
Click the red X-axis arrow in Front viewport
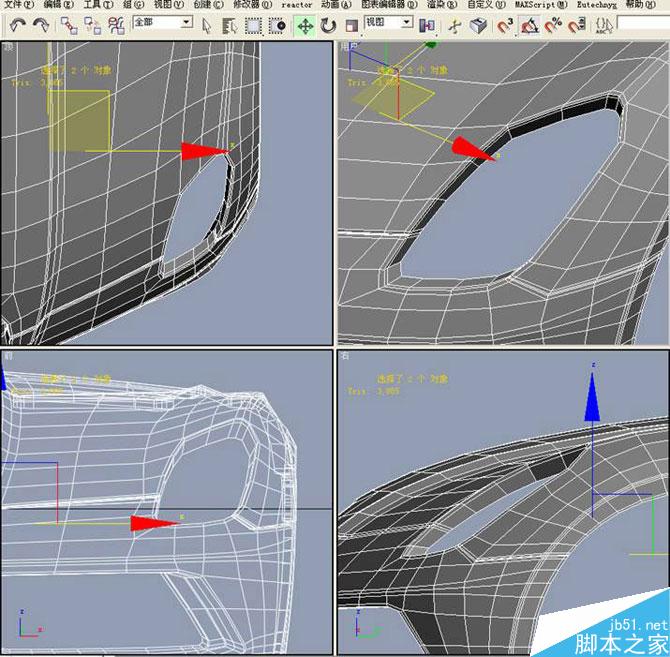[x=155, y=523]
